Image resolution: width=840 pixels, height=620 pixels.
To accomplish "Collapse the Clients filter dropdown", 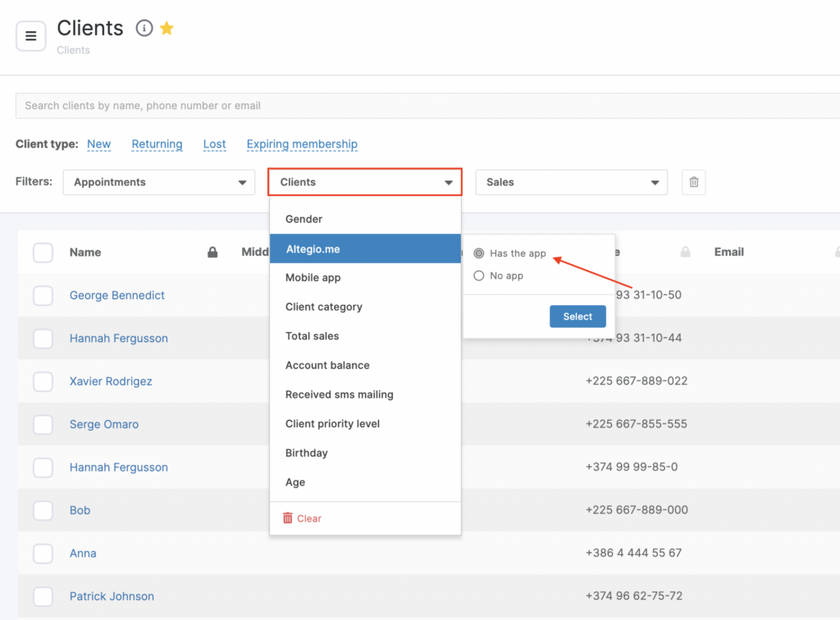I will tap(365, 182).
